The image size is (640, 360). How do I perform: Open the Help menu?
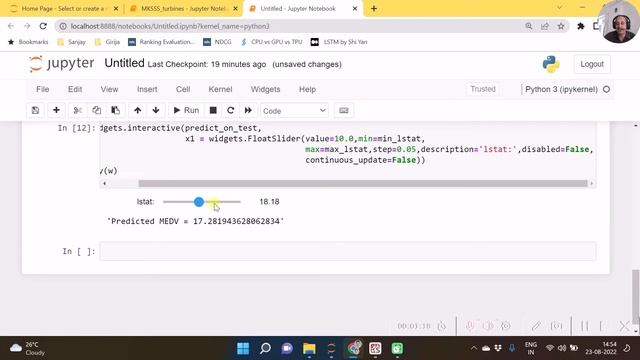(x=307, y=89)
